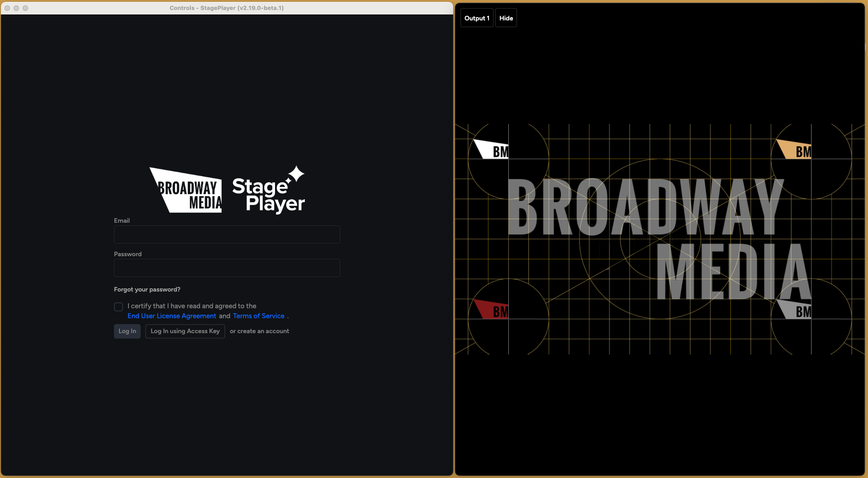This screenshot has width=868, height=478.
Task: Click the red BM badge in output preview
Action: click(x=492, y=309)
